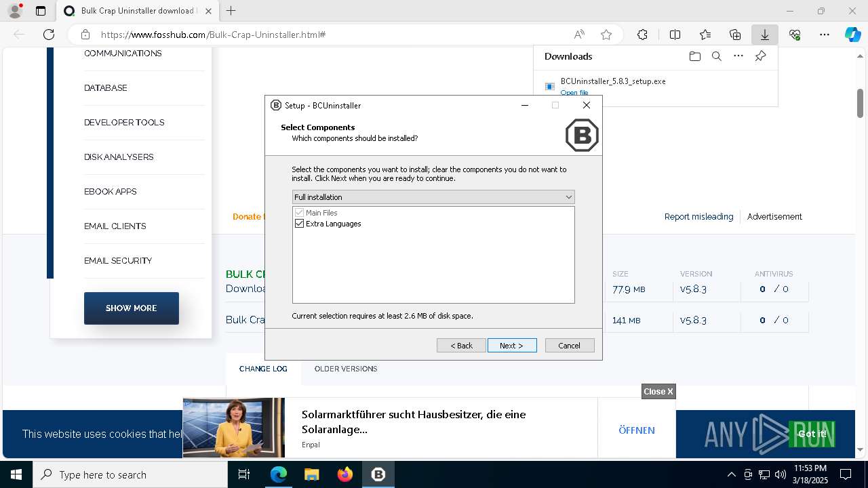Click the Donate link text

[x=248, y=217]
